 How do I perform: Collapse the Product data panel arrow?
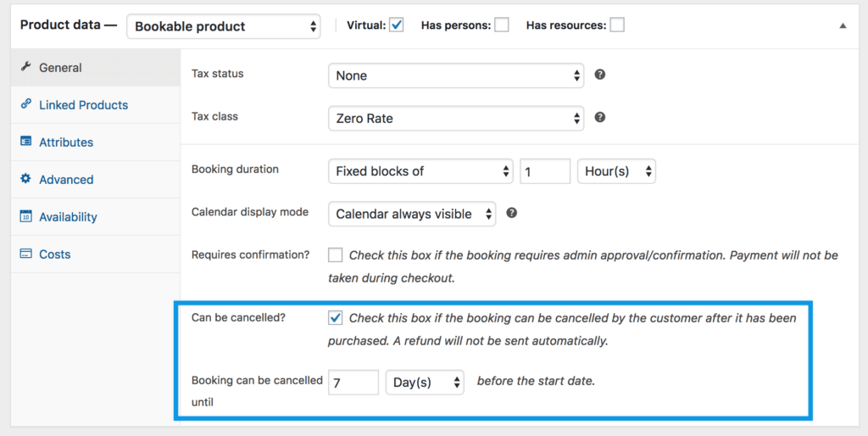tap(843, 26)
